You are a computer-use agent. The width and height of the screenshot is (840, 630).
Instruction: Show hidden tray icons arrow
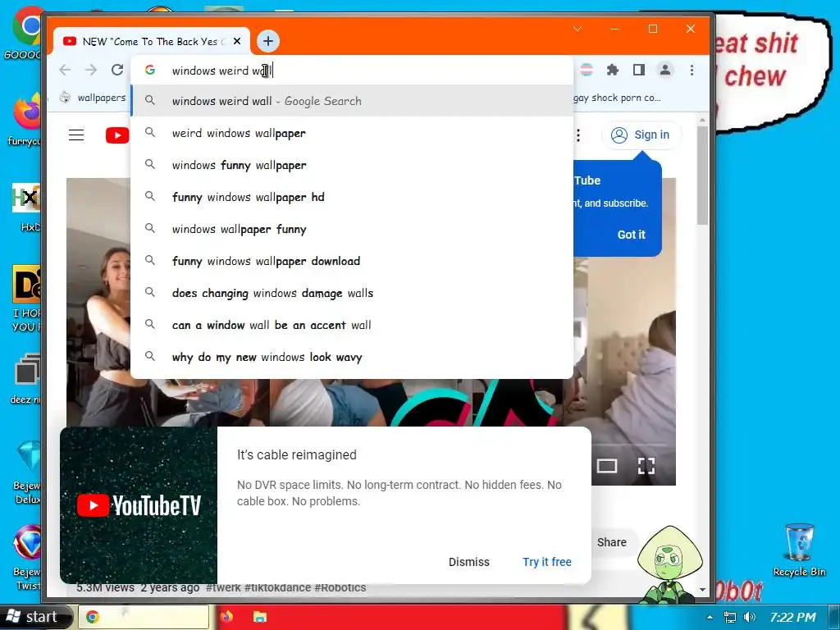click(x=710, y=617)
